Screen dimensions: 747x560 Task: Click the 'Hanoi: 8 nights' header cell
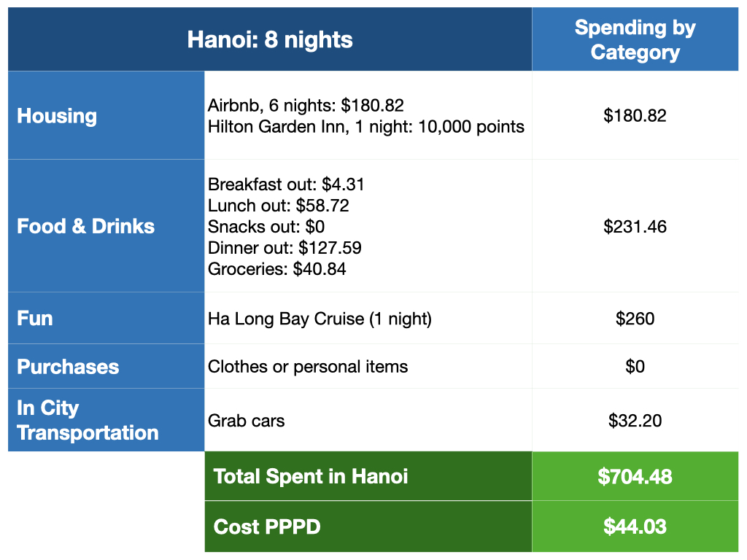click(x=270, y=39)
